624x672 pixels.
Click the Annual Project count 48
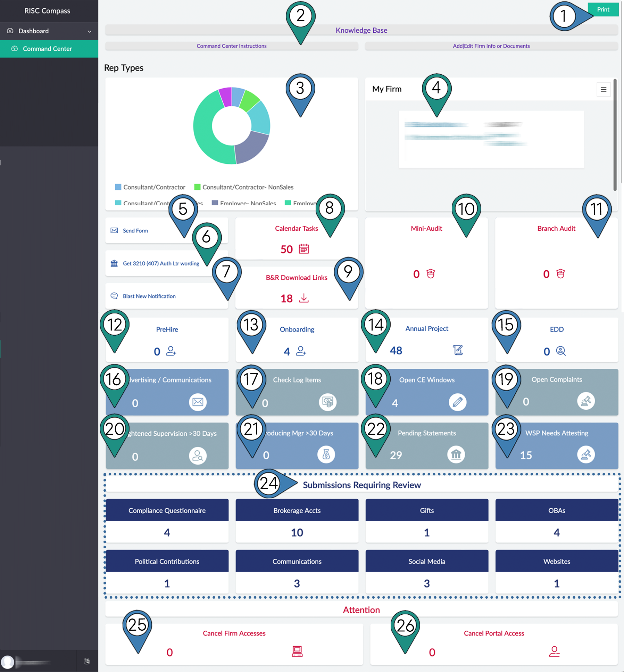click(x=396, y=350)
